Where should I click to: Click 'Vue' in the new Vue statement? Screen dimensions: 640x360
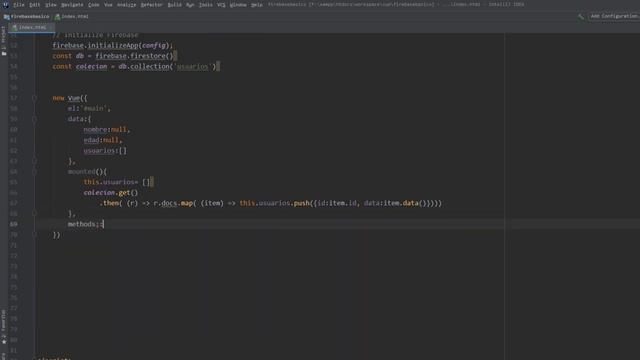(x=74, y=98)
